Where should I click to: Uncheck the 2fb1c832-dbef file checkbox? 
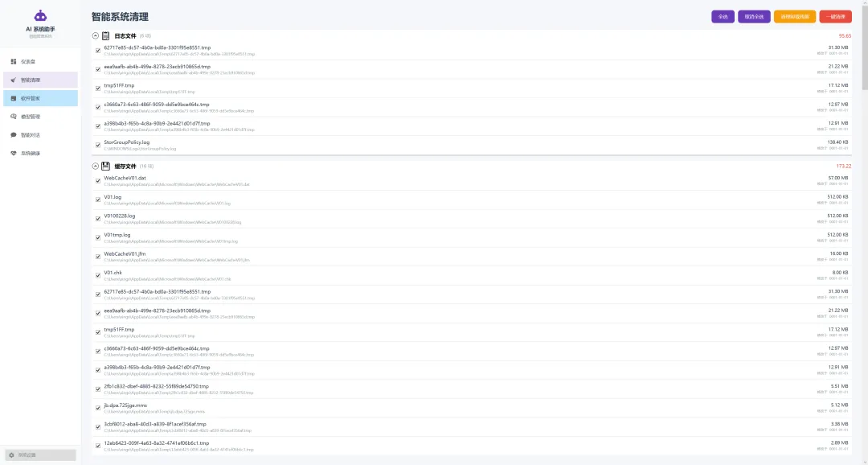point(98,389)
